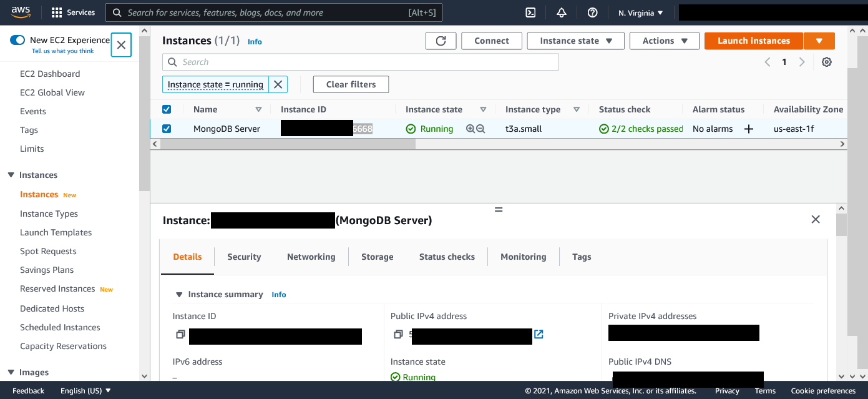Zoom in on instance state icon
The height and width of the screenshot is (399, 868).
pos(471,129)
